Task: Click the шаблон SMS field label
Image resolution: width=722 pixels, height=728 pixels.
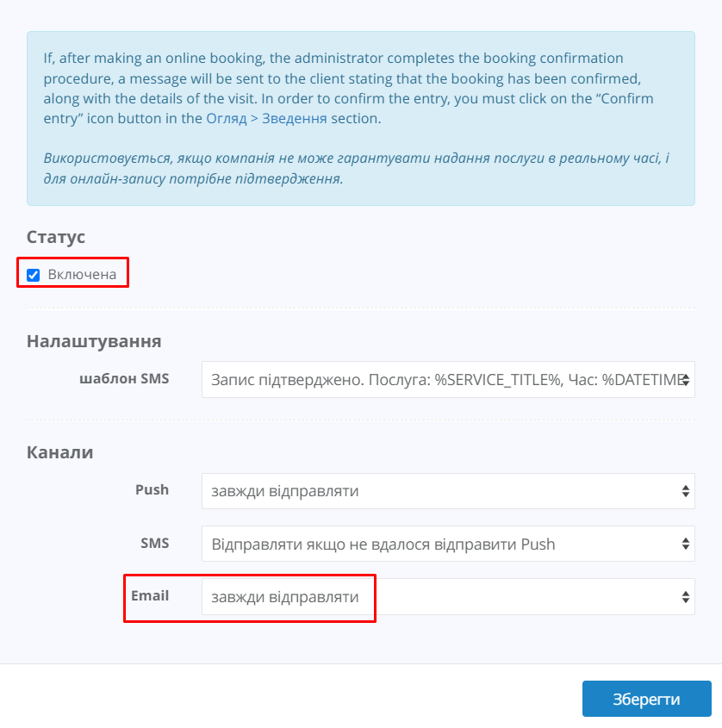Action: click(124, 379)
